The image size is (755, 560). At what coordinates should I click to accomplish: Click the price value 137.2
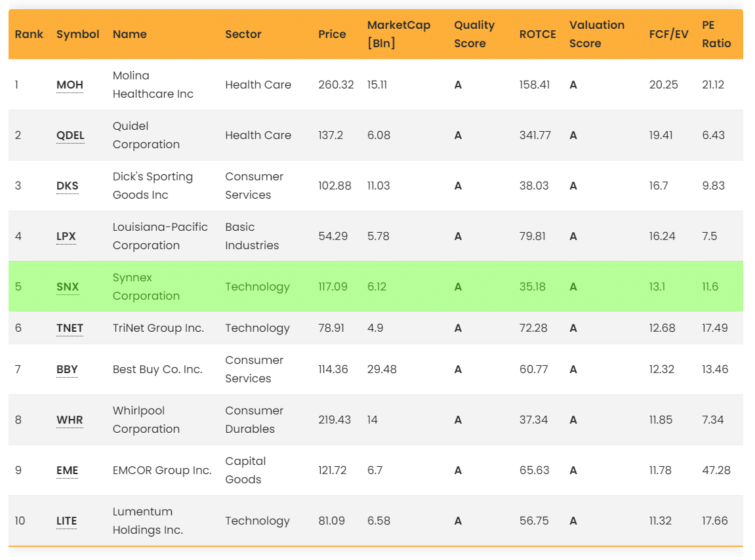pos(331,135)
